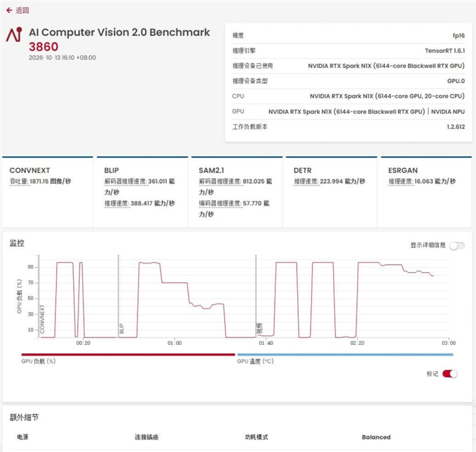Click the workload version 1.2.612
This screenshot has width=476, height=452.
point(456,127)
